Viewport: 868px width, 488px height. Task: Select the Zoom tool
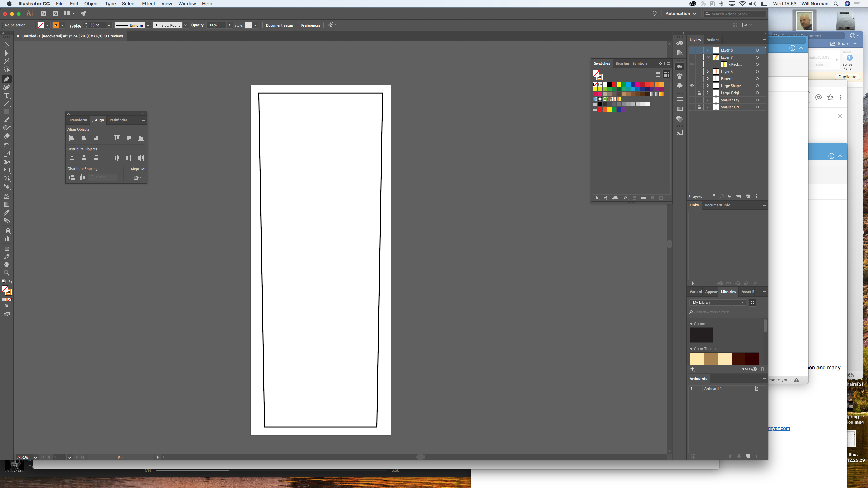pos(6,273)
